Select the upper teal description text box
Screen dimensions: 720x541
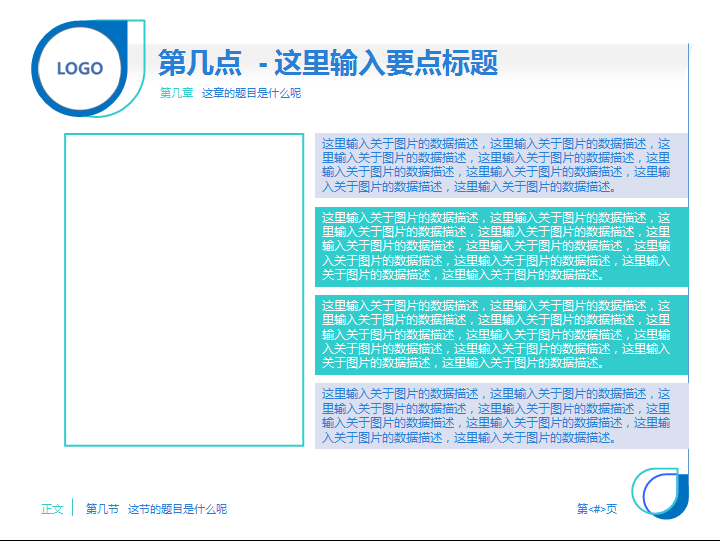(x=501, y=247)
